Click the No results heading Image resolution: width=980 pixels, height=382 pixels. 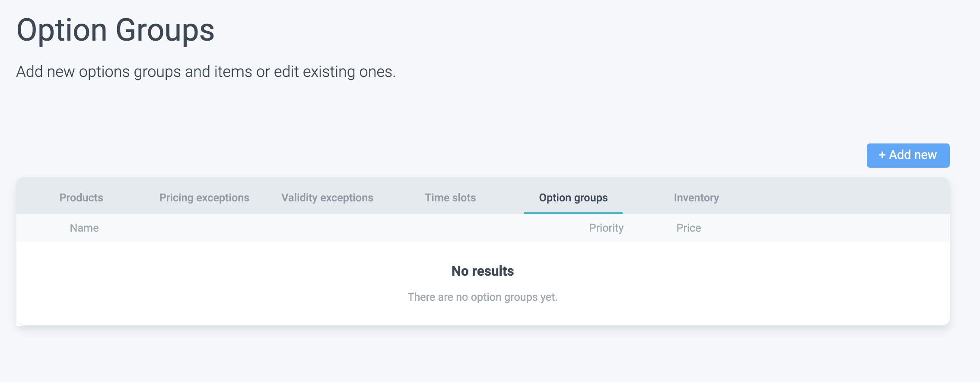click(x=482, y=271)
